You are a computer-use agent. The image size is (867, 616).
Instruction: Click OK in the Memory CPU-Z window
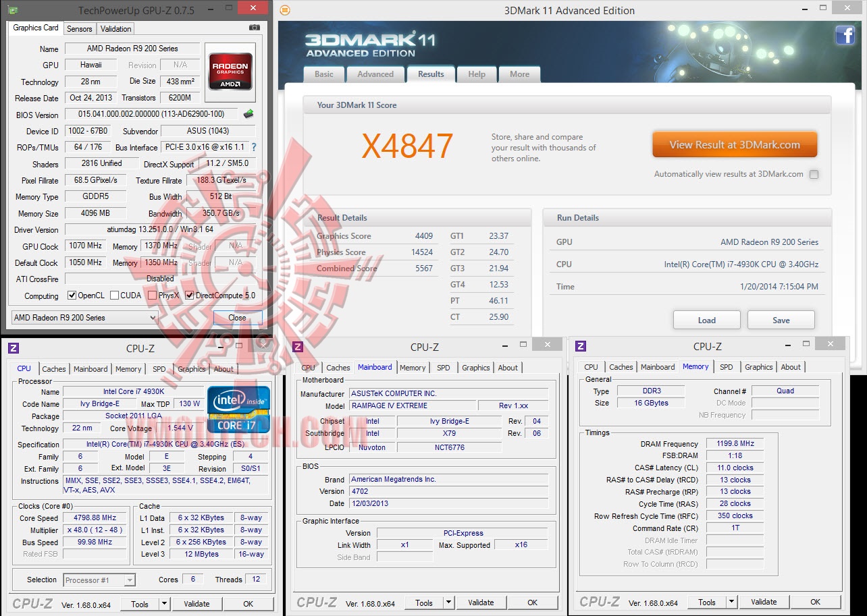(x=815, y=602)
